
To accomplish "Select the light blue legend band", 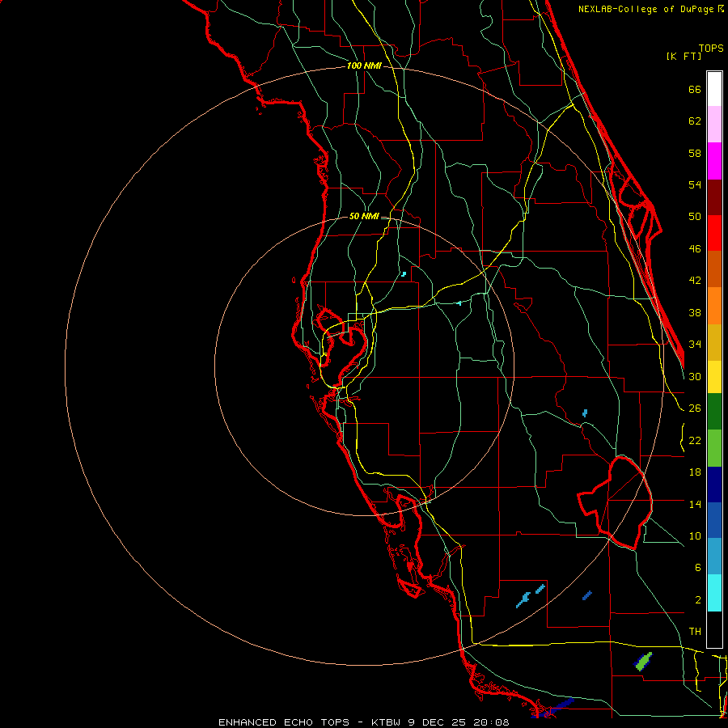I will click(x=714, y=557).
